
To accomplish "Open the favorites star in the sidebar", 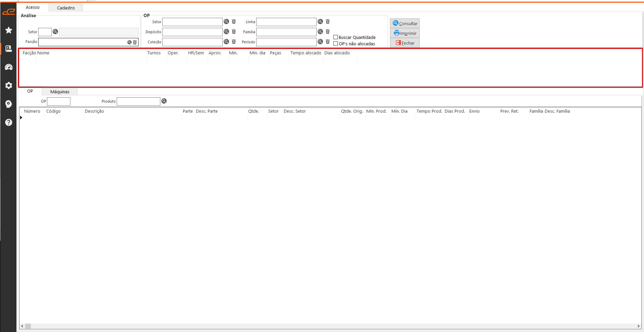I will click(x=9, y=30).
